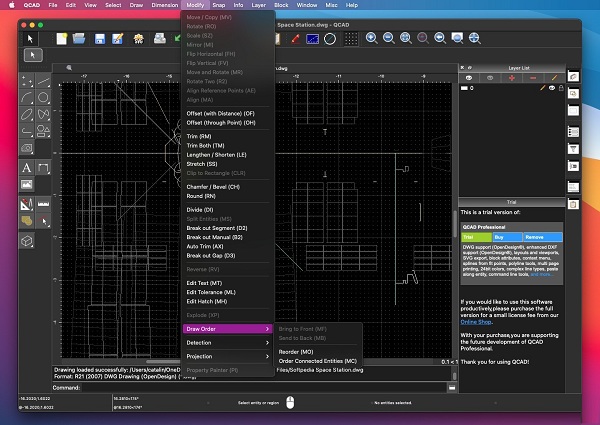Open the Dimension tools group
Image resolution: width=600 pixels, height=425 pixels.
click(43, 168)
